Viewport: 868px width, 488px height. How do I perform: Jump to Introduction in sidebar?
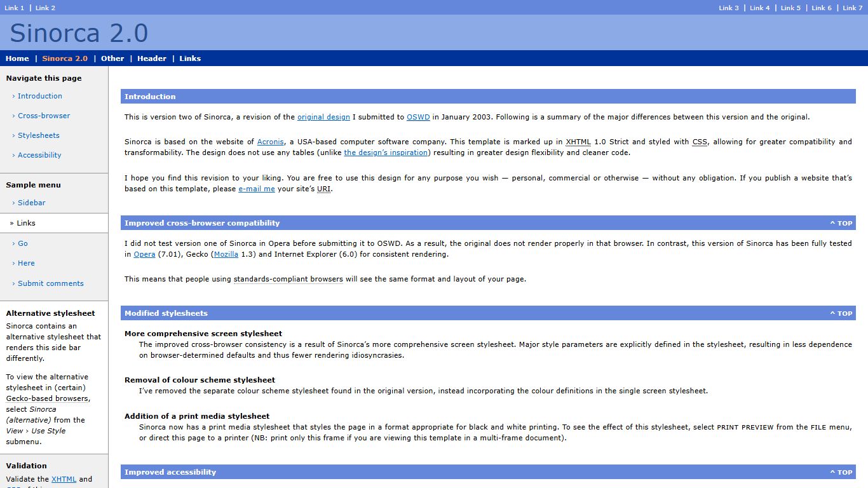tap(39, 96)
